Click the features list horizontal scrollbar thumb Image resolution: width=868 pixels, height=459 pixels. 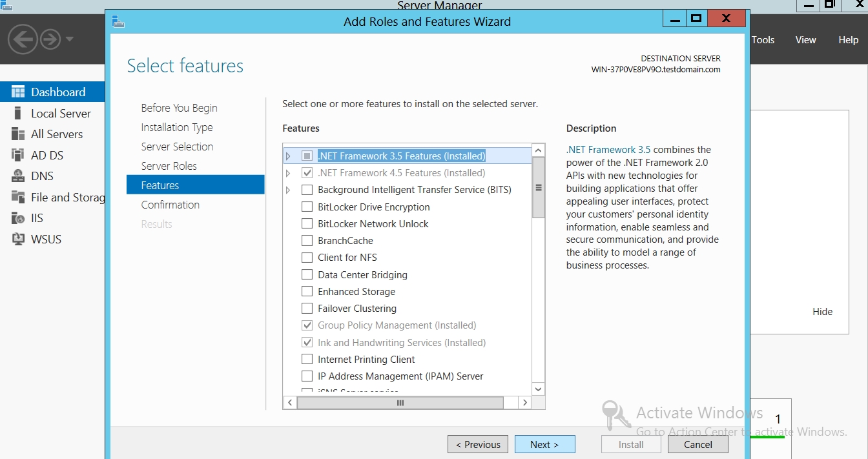(x=400, y=402)
